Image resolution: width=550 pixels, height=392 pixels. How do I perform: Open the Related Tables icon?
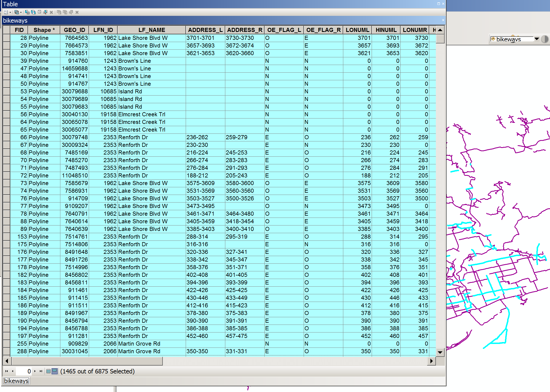point(16,12)
